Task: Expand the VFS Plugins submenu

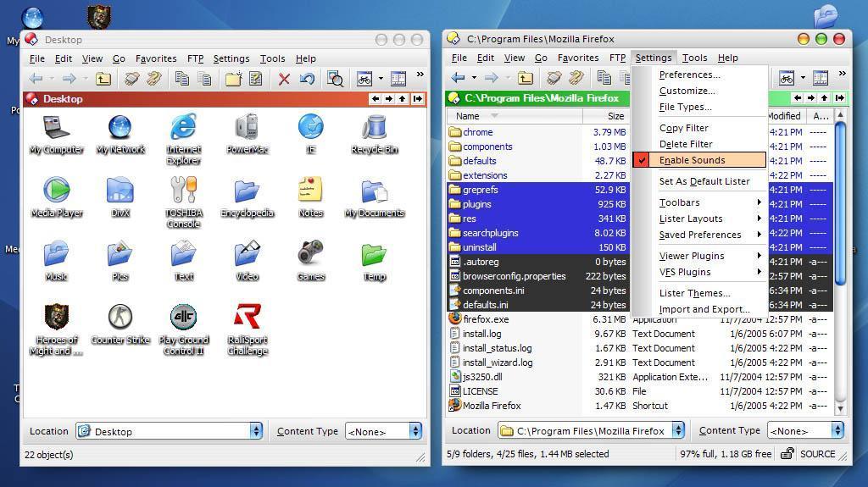Action: [699, 272]
